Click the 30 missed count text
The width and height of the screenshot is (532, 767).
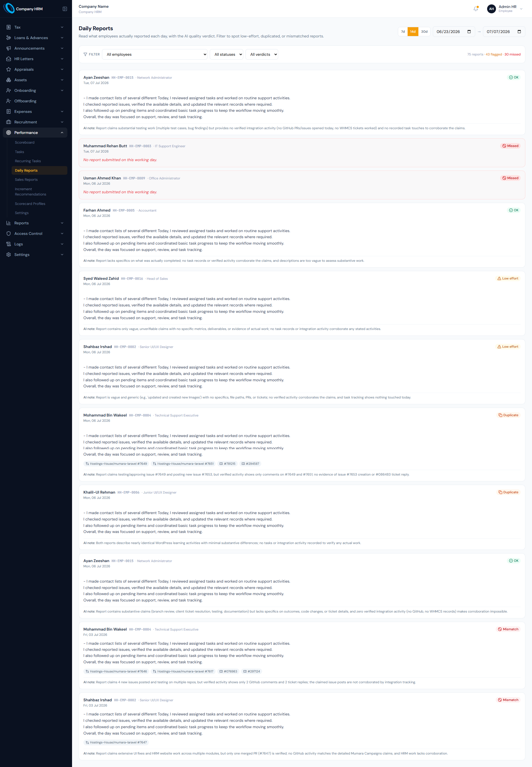point(512,54)
